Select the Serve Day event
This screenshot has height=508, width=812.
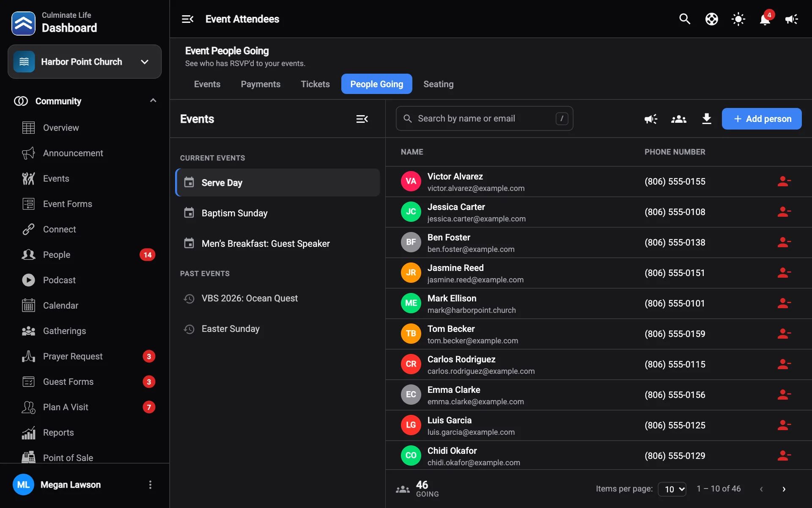[x=277, y=182]
